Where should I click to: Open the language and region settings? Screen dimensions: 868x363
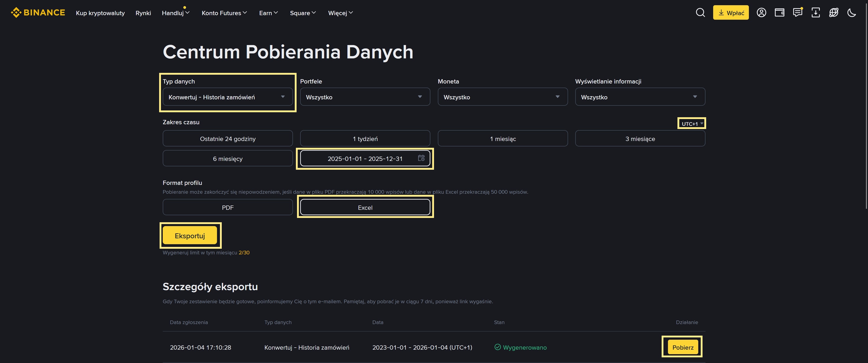[834, 12]
